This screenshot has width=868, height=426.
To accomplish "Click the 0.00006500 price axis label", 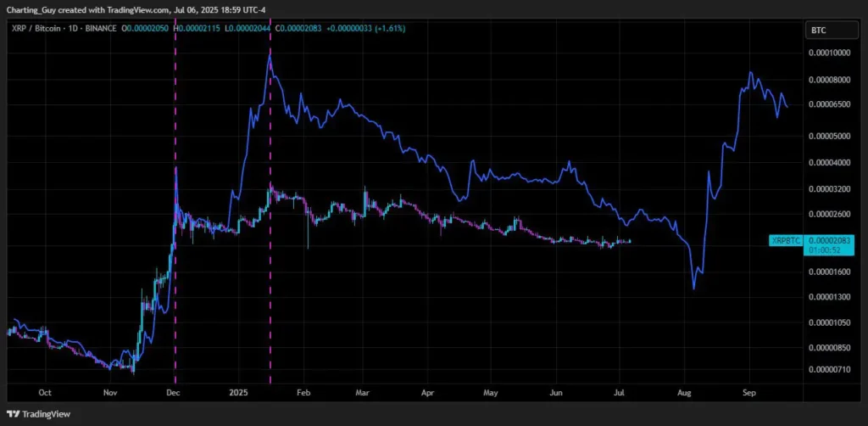I will [831, 104].
